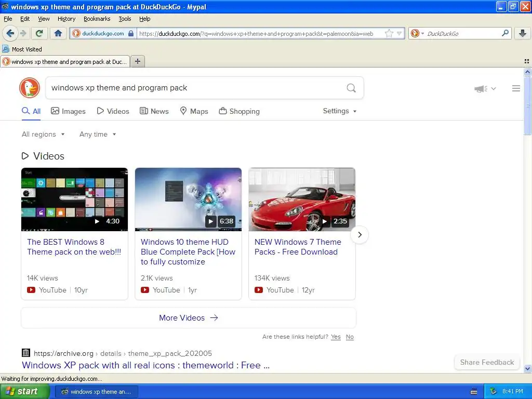Select the All results tab
The image size is (532, 399).
point(31,111)
